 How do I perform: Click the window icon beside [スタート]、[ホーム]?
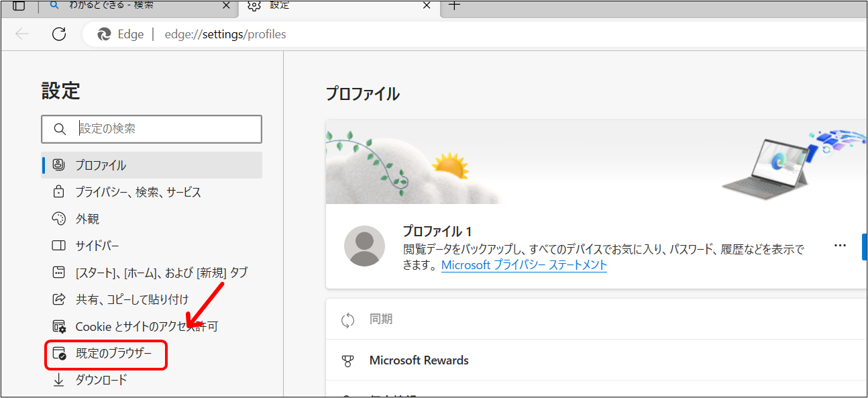[59, 272]
